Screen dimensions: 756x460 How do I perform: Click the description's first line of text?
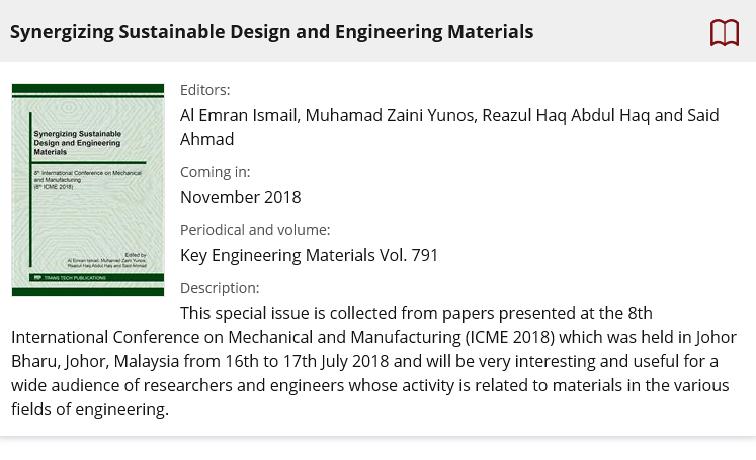click(416, 313)
